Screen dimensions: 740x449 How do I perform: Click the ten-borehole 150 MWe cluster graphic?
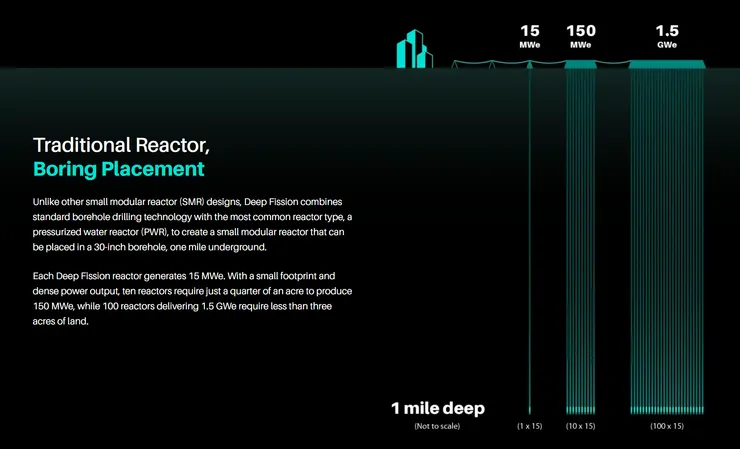(580, 237)
